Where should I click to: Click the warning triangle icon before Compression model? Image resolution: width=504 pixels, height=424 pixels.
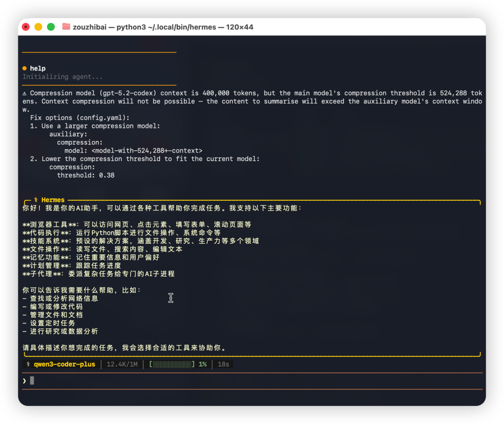[25, 93]
